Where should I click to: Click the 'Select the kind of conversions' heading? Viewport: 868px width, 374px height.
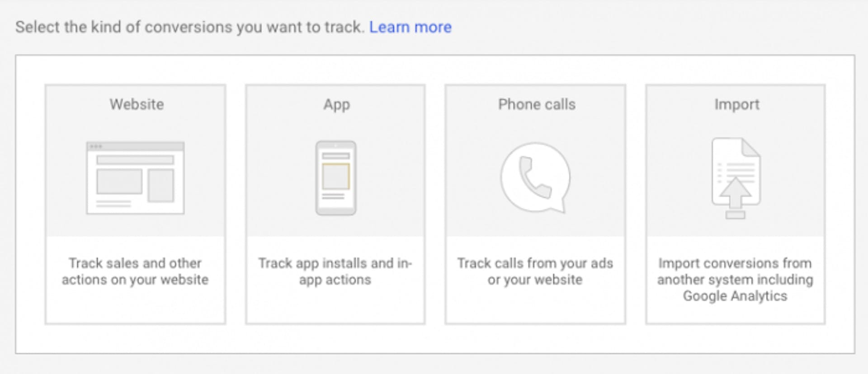pyautogui.click(x=190, y=27)
